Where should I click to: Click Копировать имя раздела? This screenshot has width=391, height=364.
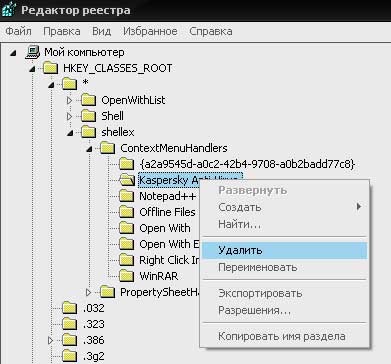click(x=282, y=336)
